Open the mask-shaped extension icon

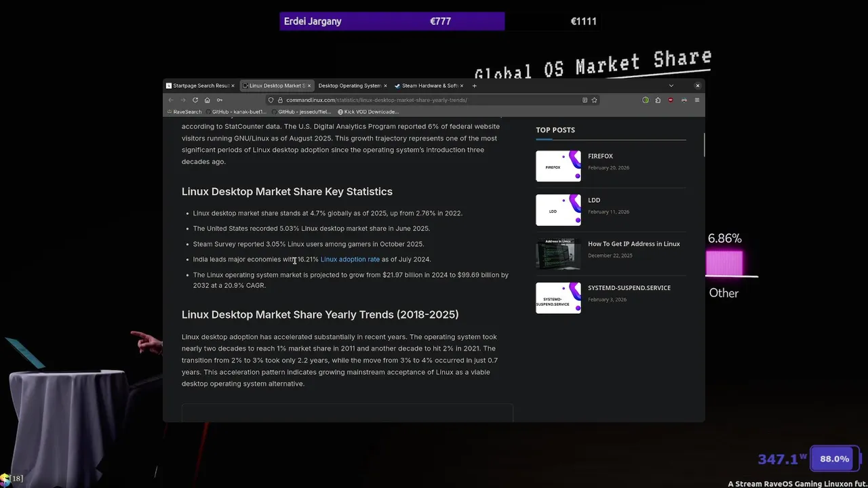[x=684, y=100]
